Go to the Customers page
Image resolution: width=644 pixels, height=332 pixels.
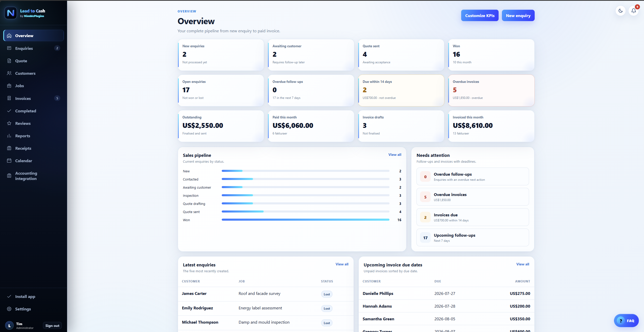pos(34,73)
